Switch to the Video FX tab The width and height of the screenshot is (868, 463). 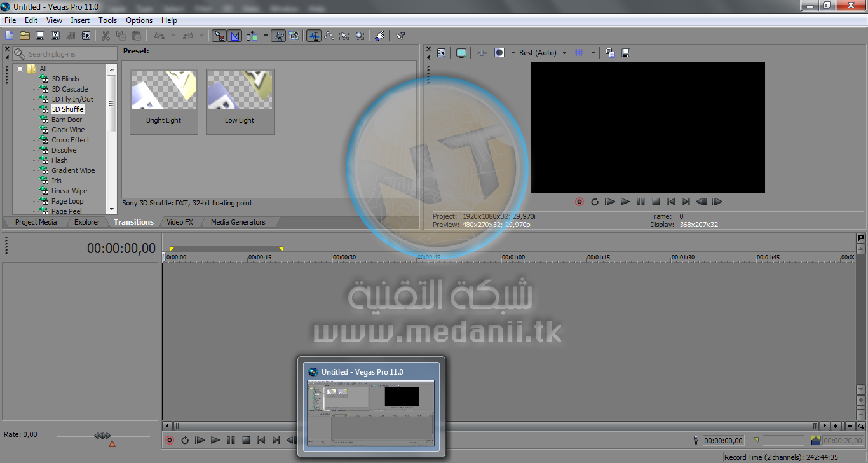pyautogui.click(x=180, y=222)
